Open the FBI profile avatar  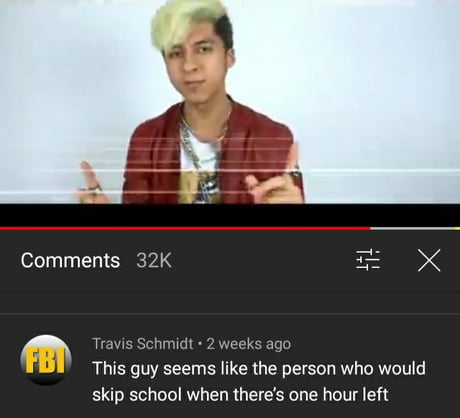pos(46,360)
